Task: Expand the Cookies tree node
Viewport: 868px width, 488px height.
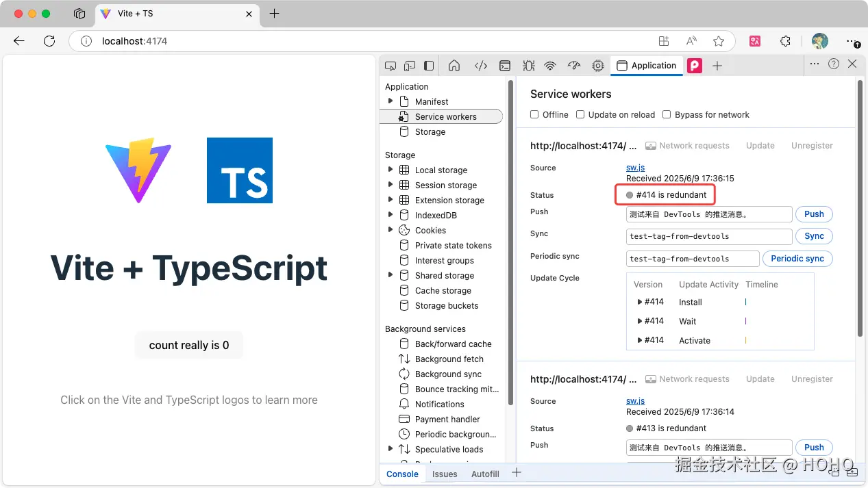Action: (x=390, y=230)
